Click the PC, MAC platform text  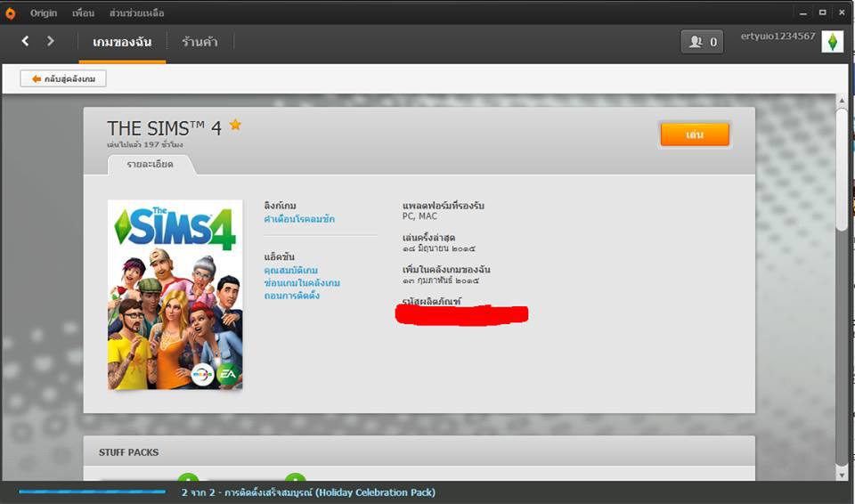[419, 216]
